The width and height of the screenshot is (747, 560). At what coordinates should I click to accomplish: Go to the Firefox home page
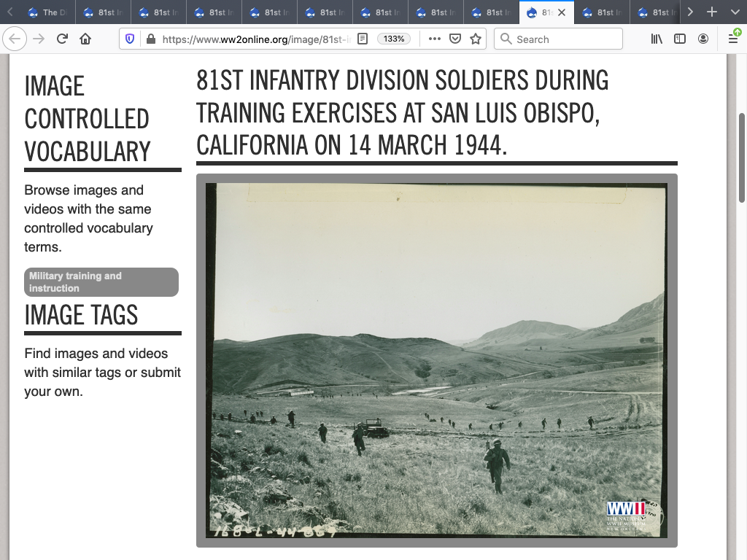(x=85, y=39)
